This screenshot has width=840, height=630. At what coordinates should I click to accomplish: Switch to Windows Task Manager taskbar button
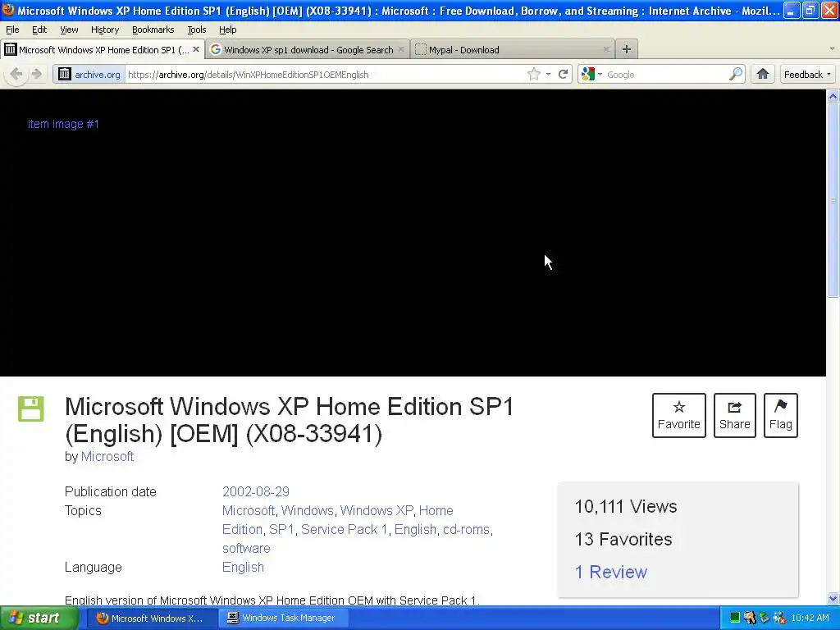(x=283, y=618)
